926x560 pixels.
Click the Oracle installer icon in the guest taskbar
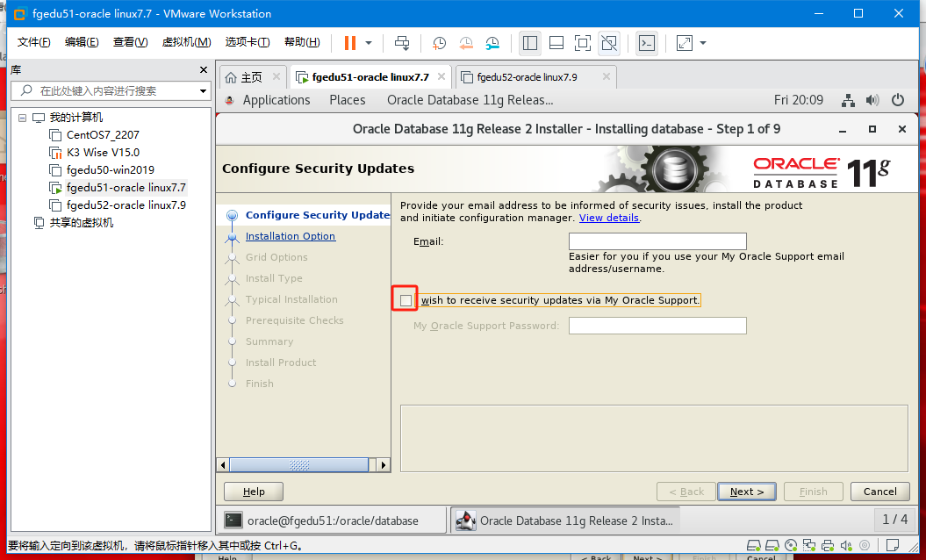click(x=466, y=521)
